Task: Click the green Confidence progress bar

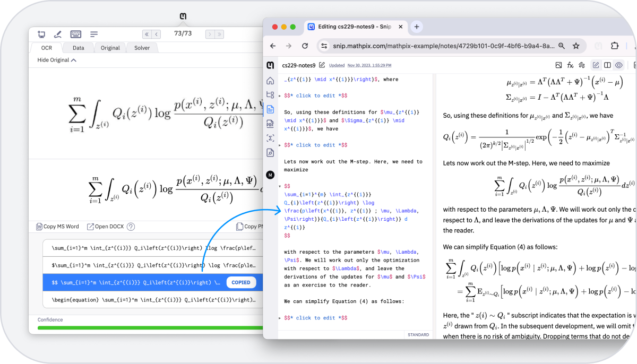Action: click(x=150, y=328)
